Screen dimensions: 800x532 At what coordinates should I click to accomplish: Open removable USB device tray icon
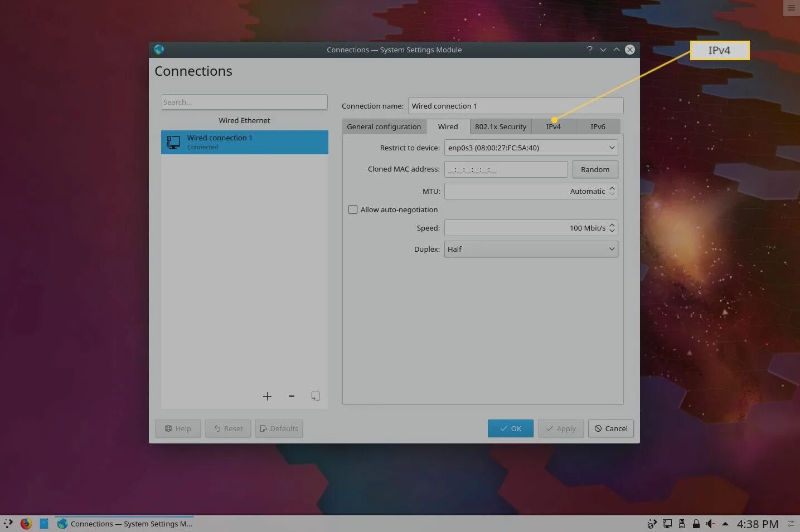pos(682,524)
